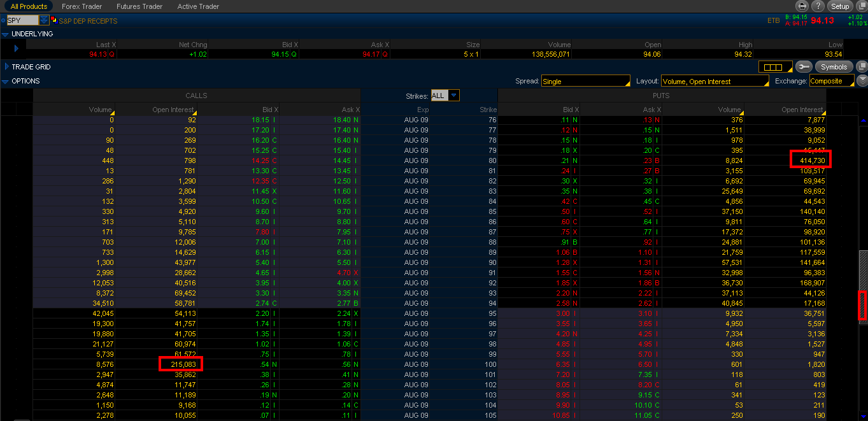Click the double-chevron icon beside Exchange
Screen dimensions: 868x421
point(862,81)
